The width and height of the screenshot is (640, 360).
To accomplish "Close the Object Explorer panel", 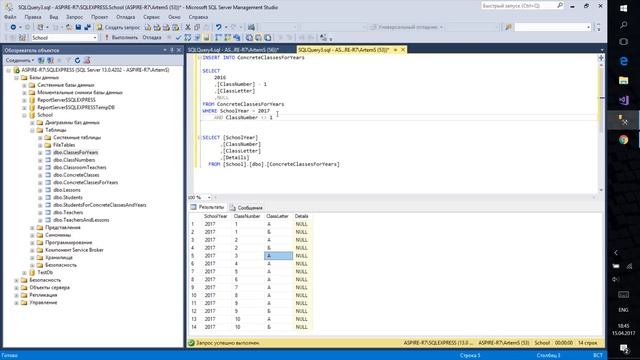I will coord(179,50).
